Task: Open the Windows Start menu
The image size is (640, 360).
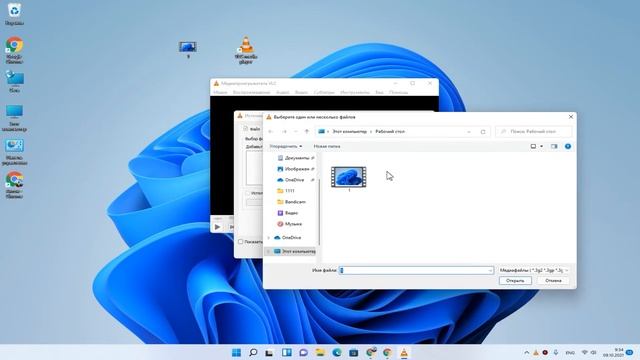Action: click(x=236, y=353)
